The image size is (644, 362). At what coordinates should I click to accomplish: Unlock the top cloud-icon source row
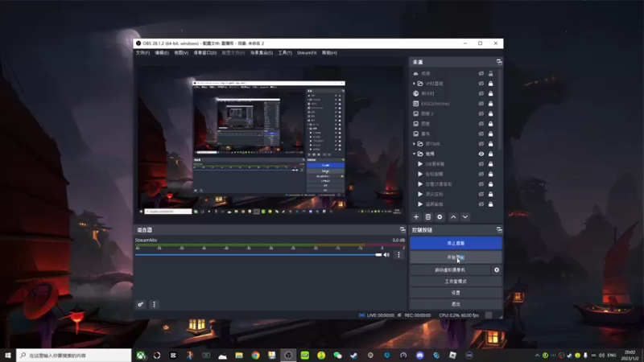[x=490, y=73]
